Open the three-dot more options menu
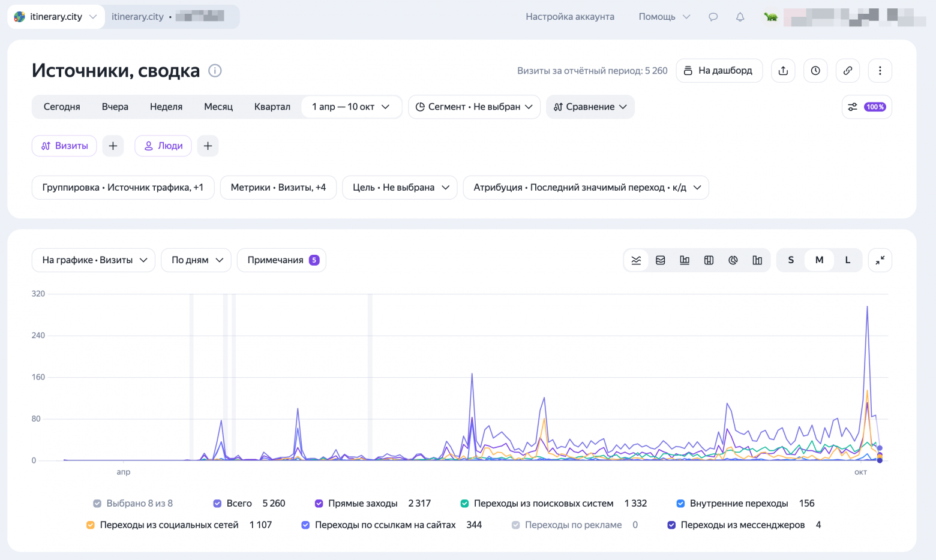This screenshot has width=936, height=560. [880, 71]
